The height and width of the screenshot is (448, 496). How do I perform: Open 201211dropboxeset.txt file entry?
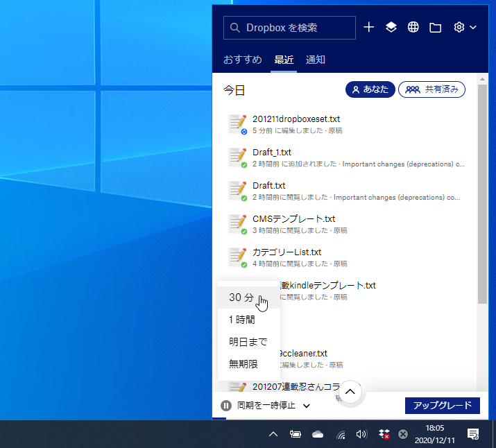(x=346, y=124)
